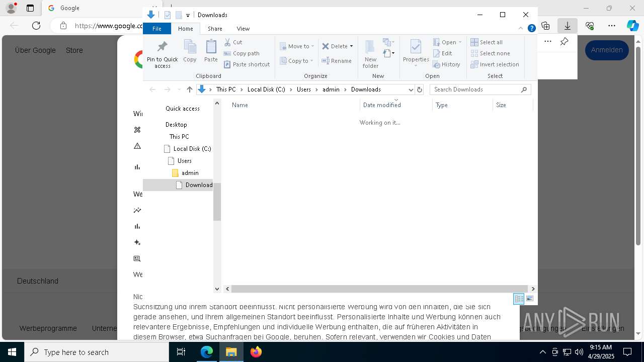
Task: Click Edit in the Open group
Action: point(442,53)
